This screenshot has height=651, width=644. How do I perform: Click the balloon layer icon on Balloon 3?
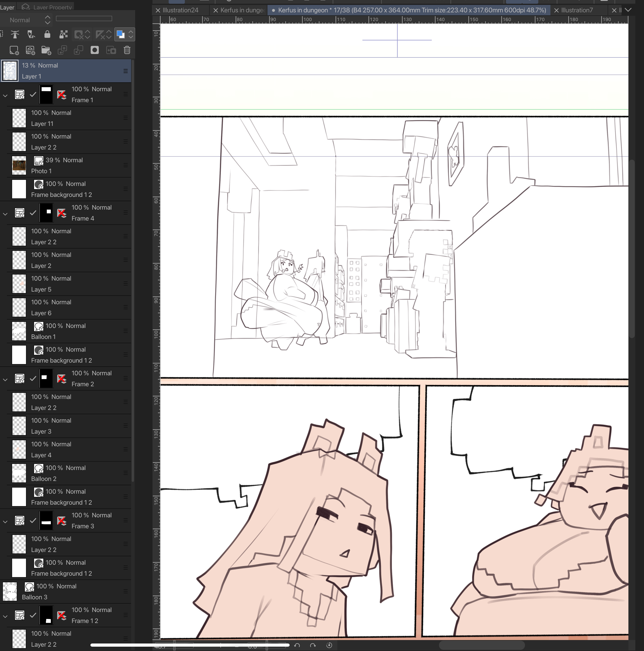(29, 587)
